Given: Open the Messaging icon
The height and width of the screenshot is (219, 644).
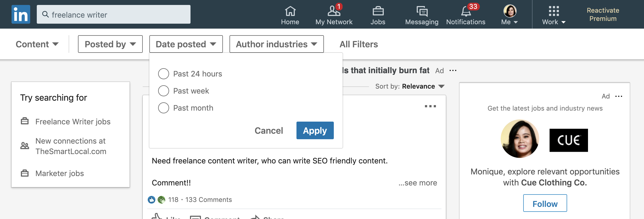Looking at the screenshot, I should coord(422,11).
